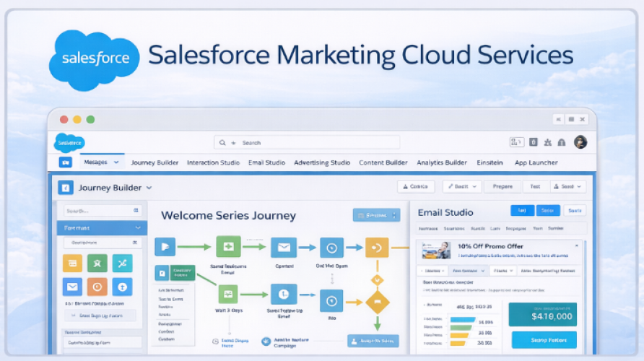The height and width of the screenshot is (361, 644).
Task: Click the icon inside the sidebar search field
Action: (x=136, y=210)
